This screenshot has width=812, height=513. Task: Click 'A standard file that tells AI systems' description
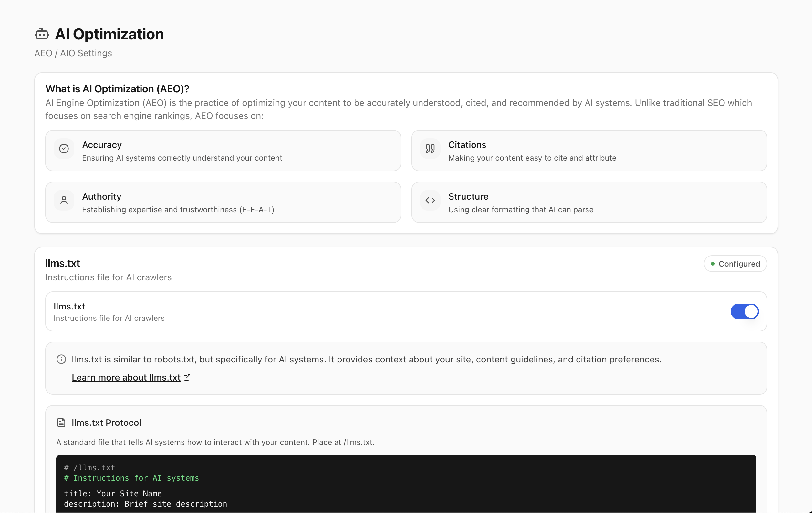pyautogui.click(x=215, y=442)
